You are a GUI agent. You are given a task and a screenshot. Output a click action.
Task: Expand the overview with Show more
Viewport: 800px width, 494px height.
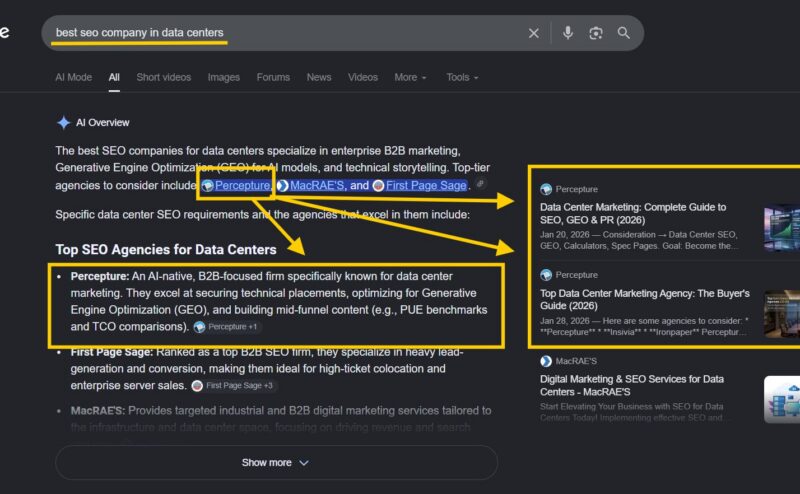[x=276, y=462]
